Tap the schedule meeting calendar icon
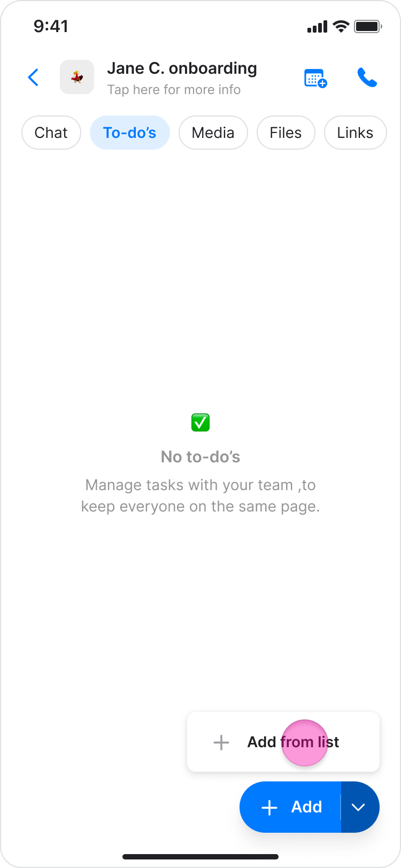 point(315,78)
